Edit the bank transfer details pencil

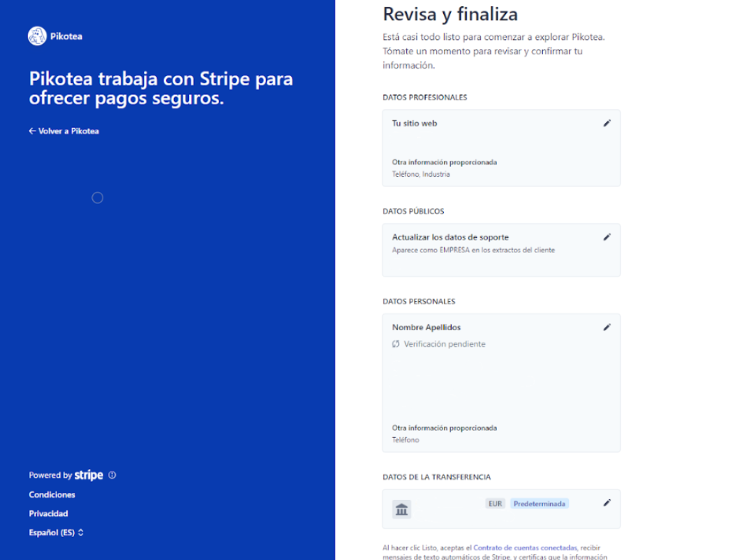click(x=607, y=503)
